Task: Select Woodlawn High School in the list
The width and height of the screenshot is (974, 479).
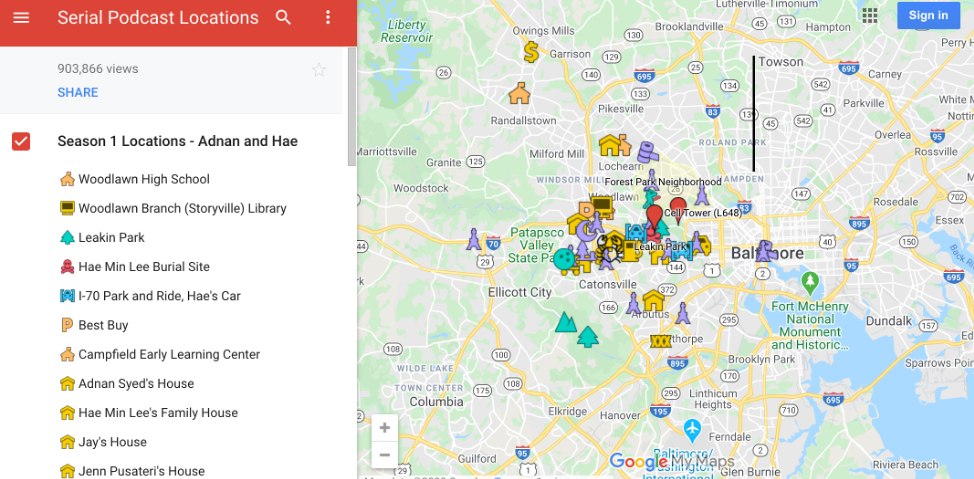Action: click(143, 179)
